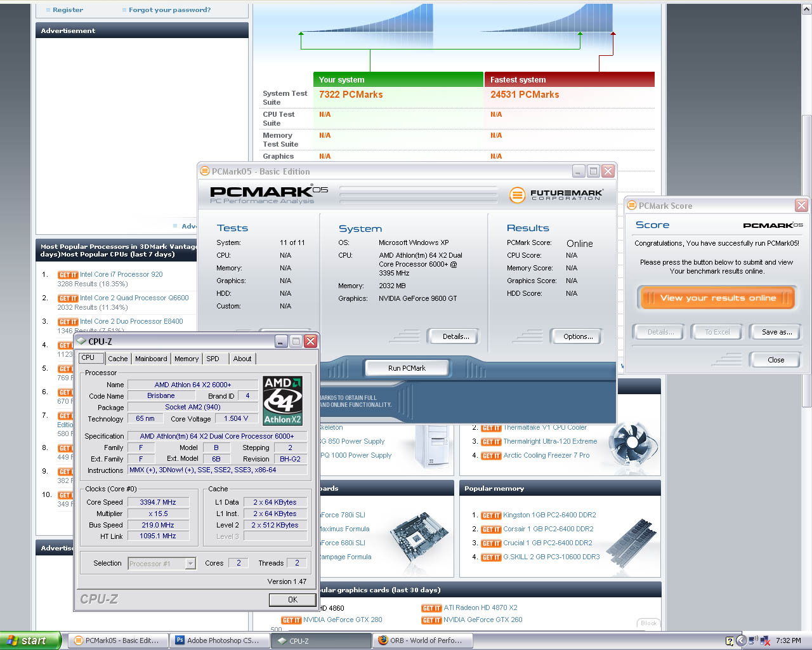Screen dimensions: 812x650
Task: Open Intel Core 2 Quad Processor Q6600 link
Action: 134,298
